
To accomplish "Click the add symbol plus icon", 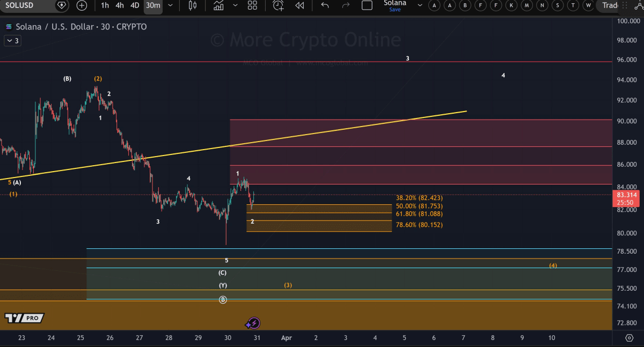I will point(82,5).
